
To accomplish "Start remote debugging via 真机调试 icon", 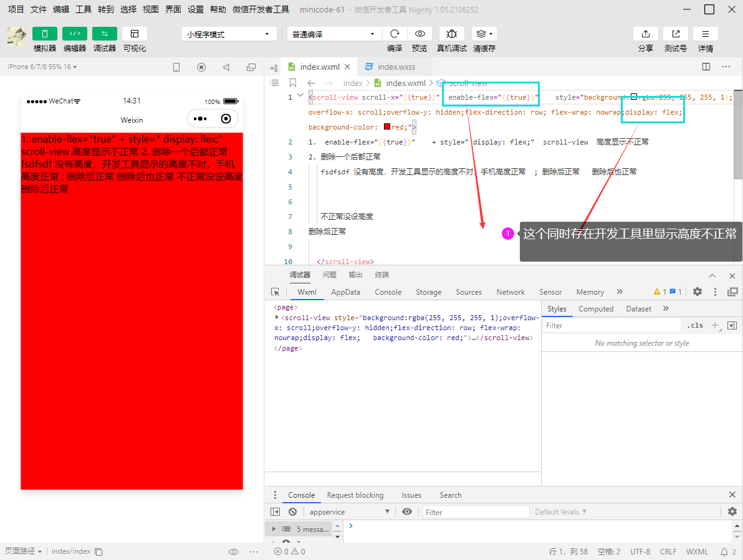I will tap(451, 33).
